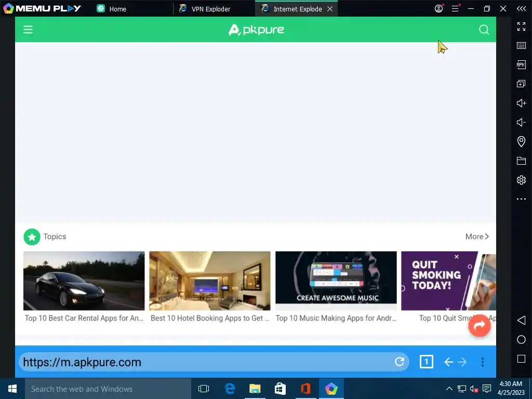Viewport: 532px width, 399px height.
Task: Open 'Top 10 Best Car Rental Apps' title
Action: coord(84,318)
